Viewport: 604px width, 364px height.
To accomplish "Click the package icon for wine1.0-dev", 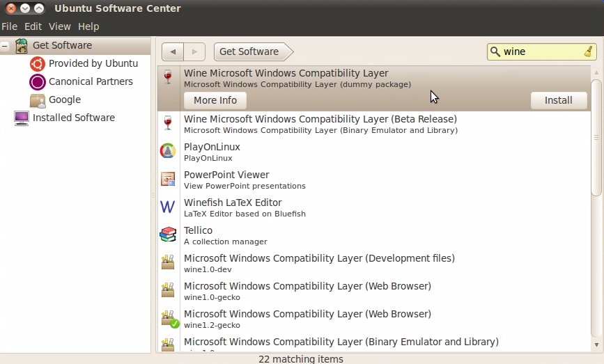I will coord(168,262).
